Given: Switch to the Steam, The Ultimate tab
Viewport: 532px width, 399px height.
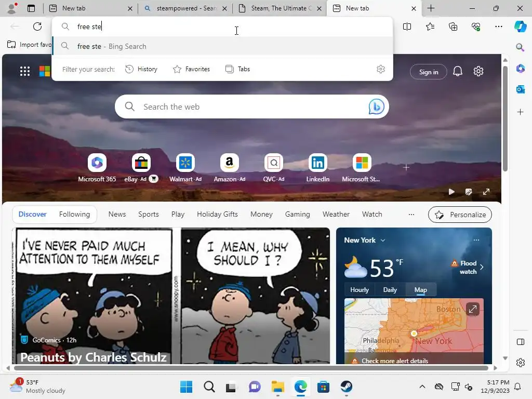Looking at the screenshot, I should click(280, 8).
